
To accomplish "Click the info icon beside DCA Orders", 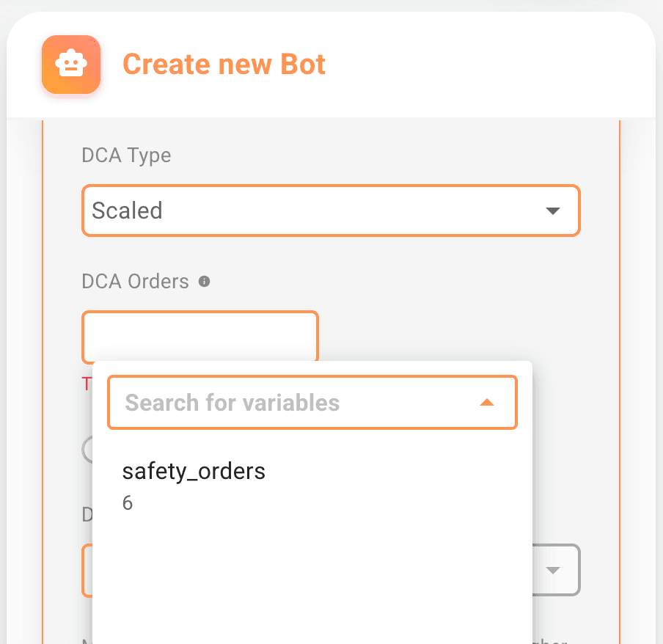I will (205, 281).
